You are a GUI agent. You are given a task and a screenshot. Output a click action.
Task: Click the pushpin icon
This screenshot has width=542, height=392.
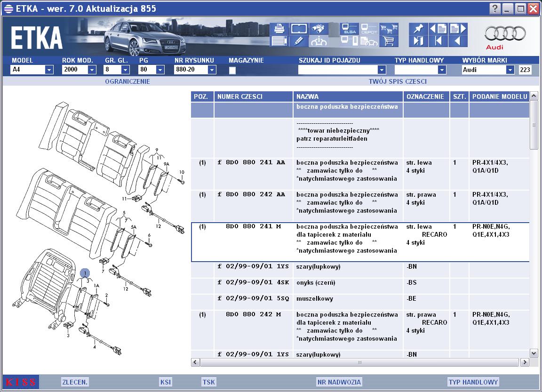coord(418,29)
